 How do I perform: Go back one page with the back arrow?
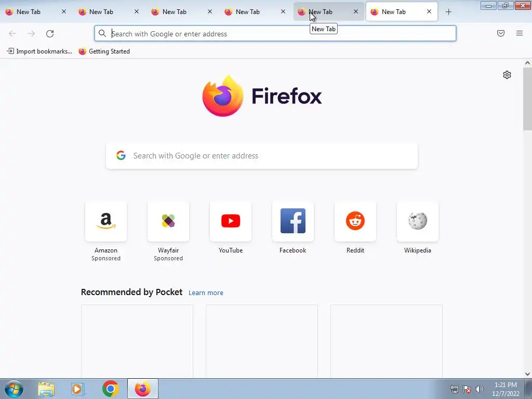click(x=12, y=34)
